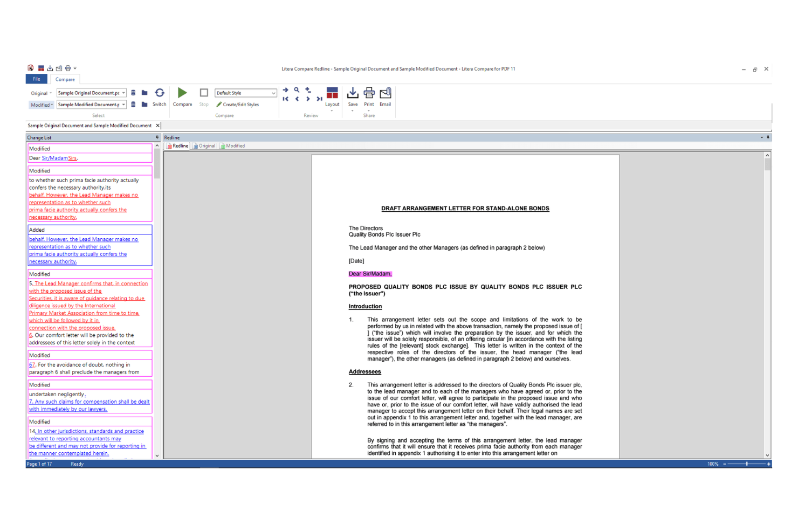Jump to the first change in Review
This screenshot has width=798, height=532.
[285, 99]
